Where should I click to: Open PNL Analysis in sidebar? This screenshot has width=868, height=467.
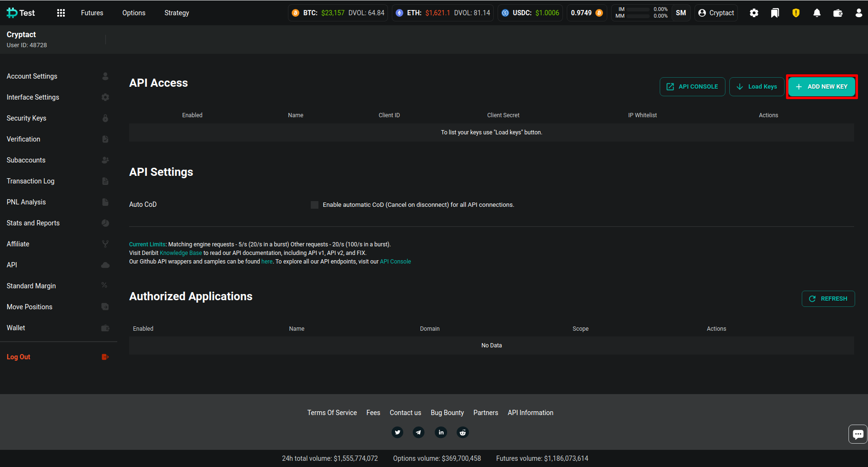(x=26, y=202)
